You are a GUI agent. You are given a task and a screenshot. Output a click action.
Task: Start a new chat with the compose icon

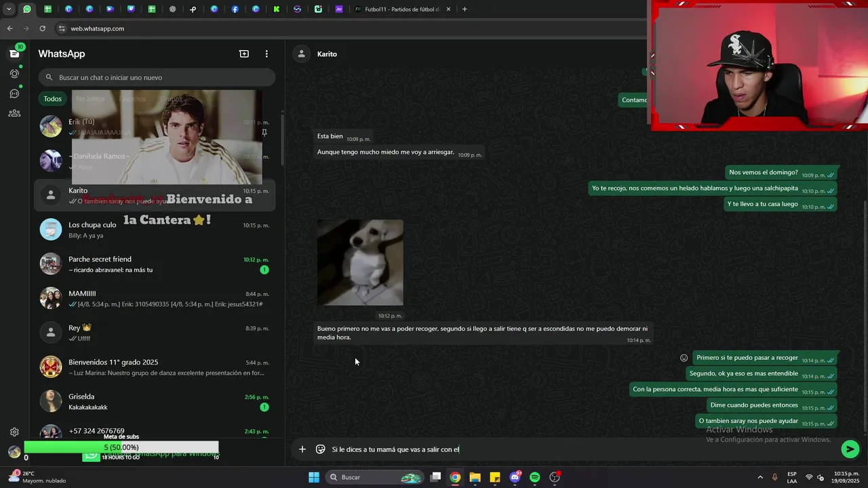[244, 54]
